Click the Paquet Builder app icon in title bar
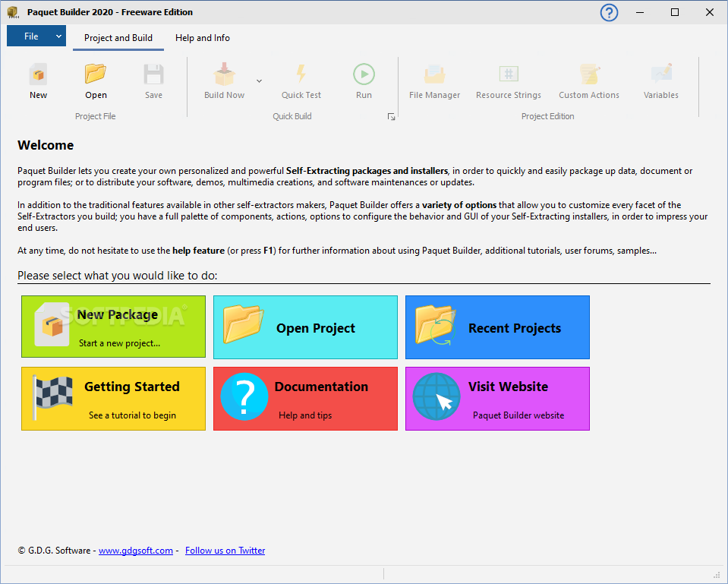 click(x=13, y=13)
